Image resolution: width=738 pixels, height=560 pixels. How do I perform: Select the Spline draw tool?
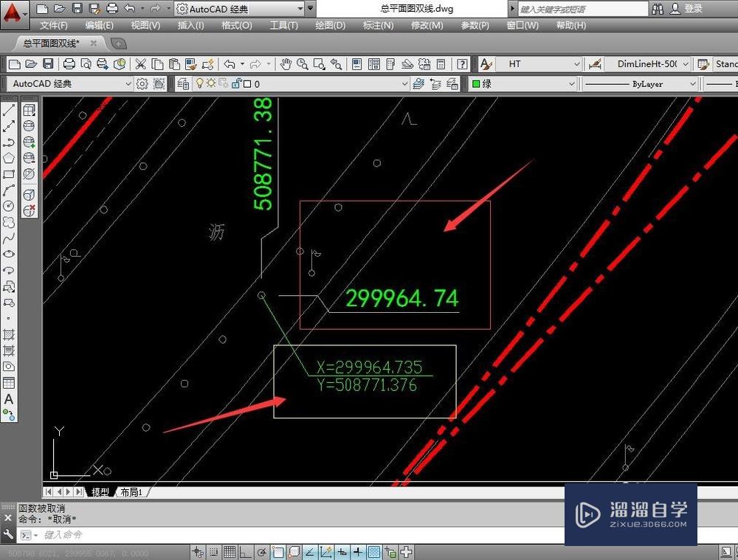tap(8, 238)
